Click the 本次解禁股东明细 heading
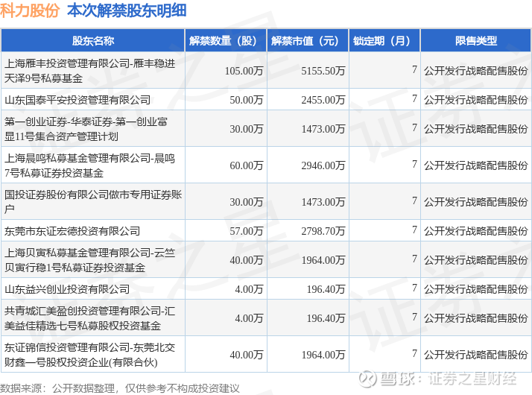 [127, 10]
